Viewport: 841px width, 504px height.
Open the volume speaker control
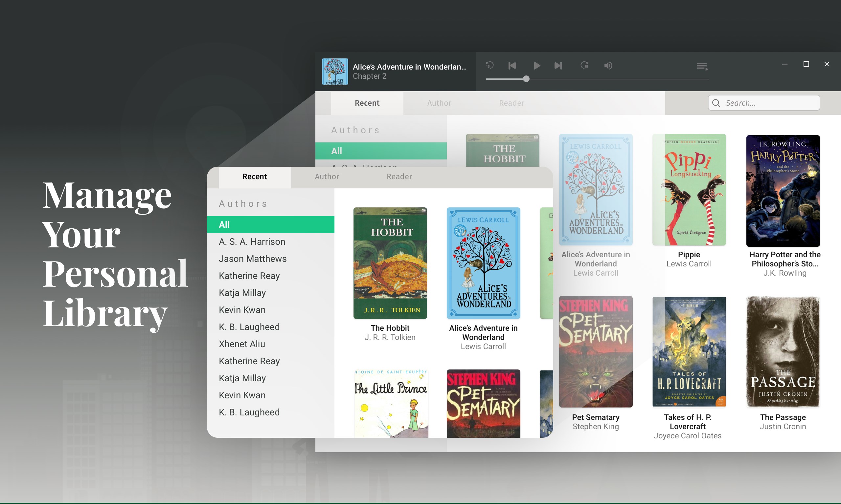[608, 66]
